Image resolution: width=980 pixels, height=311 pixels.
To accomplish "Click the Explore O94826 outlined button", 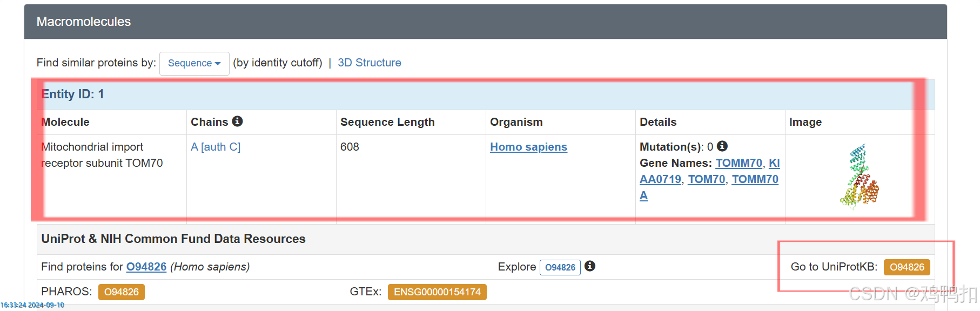I will (x=560, y=267).
